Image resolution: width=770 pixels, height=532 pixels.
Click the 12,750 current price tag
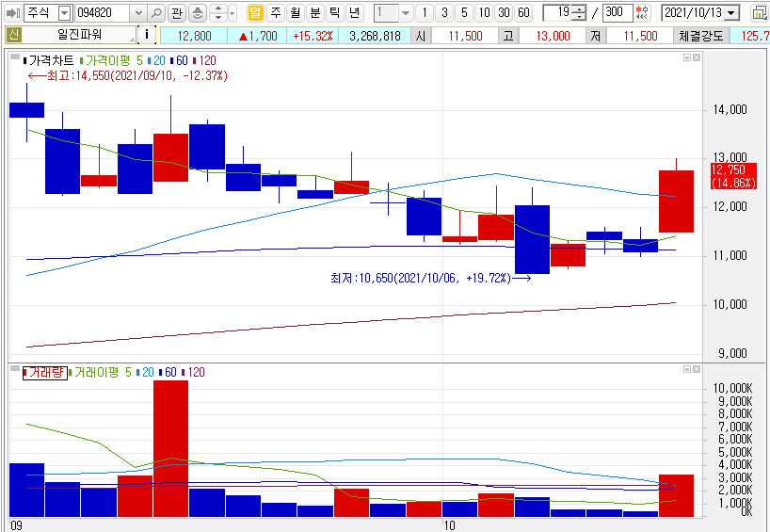tap(733, 176)
